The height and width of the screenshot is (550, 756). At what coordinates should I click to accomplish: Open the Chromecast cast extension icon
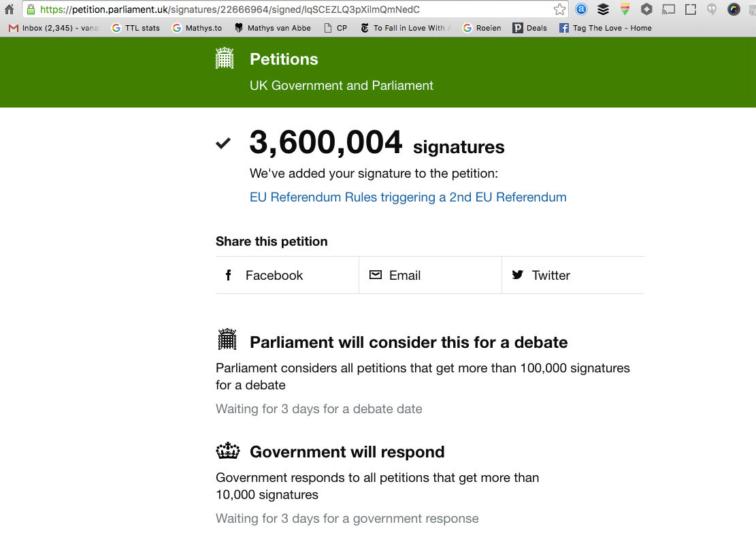pos(668,10)
